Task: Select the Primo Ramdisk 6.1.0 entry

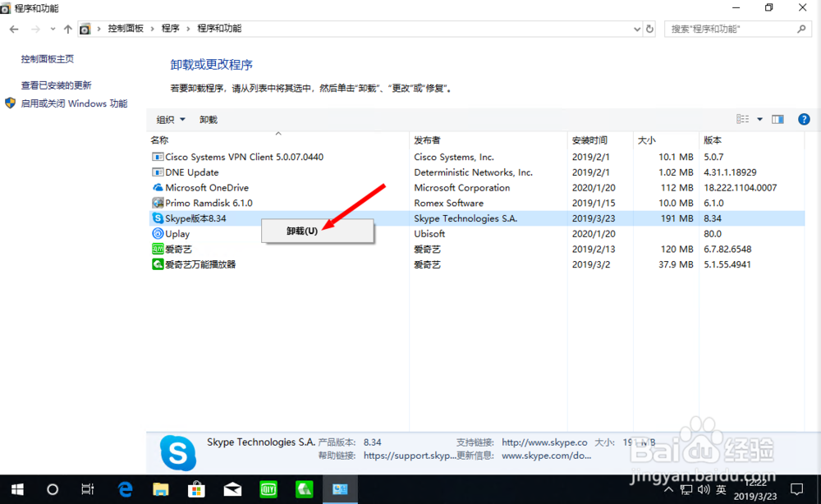Action: click(x=209, y=203)
